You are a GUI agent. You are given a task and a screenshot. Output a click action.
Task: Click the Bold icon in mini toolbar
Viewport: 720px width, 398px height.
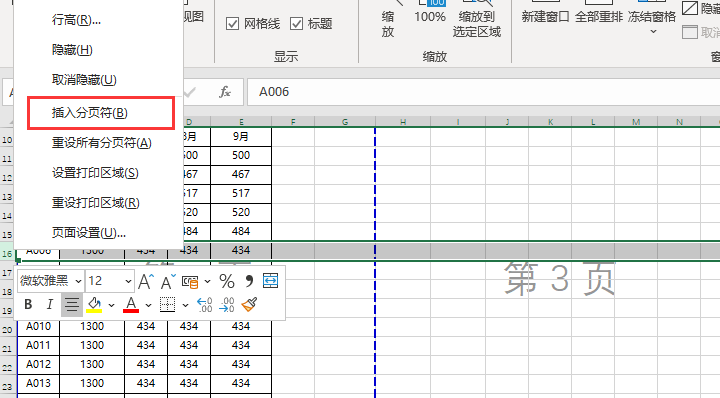pos(28,304)
